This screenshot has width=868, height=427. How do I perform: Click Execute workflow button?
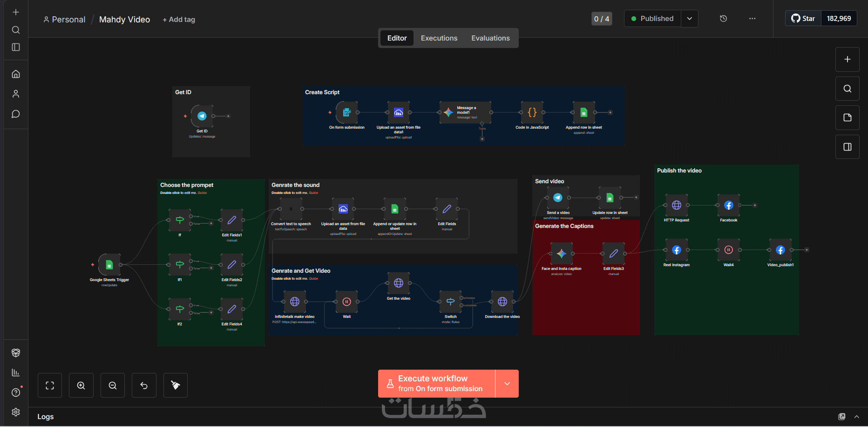[436, 384]
